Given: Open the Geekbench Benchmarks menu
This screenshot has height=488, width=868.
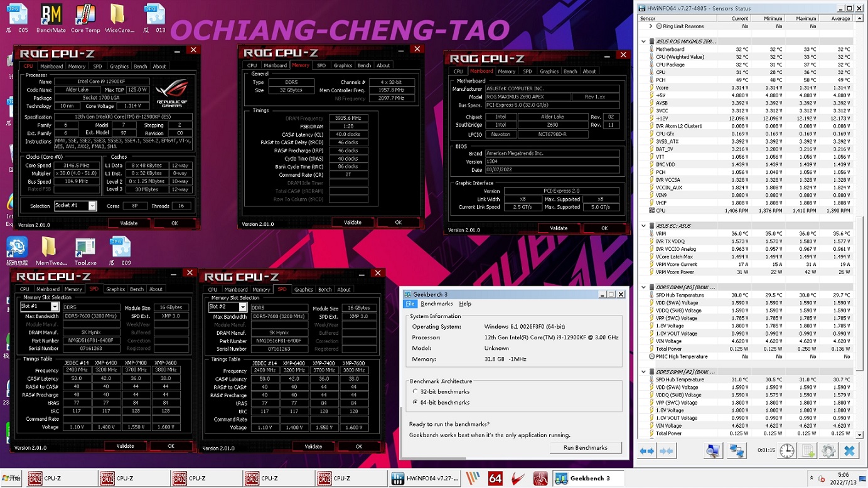Looking at the screenshot, I should tap(437, 304).
